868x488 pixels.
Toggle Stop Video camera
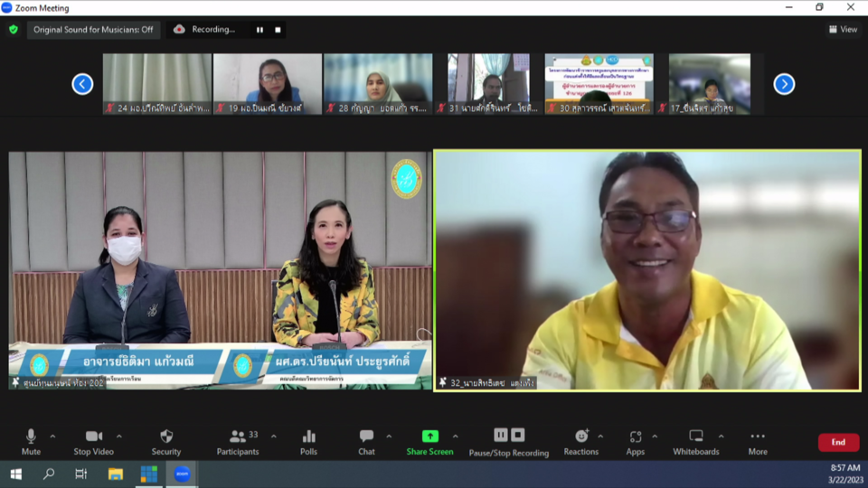[x=94, y=441]
